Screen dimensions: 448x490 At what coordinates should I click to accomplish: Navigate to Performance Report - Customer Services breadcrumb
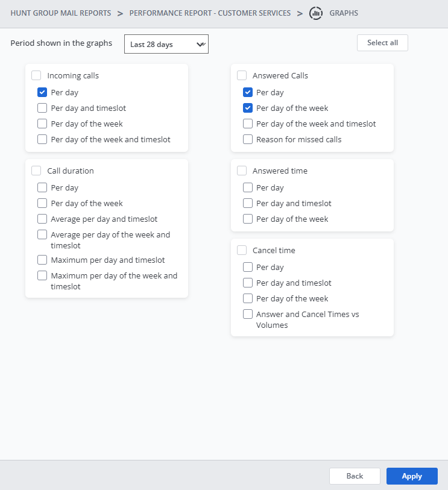coord(210,13)
